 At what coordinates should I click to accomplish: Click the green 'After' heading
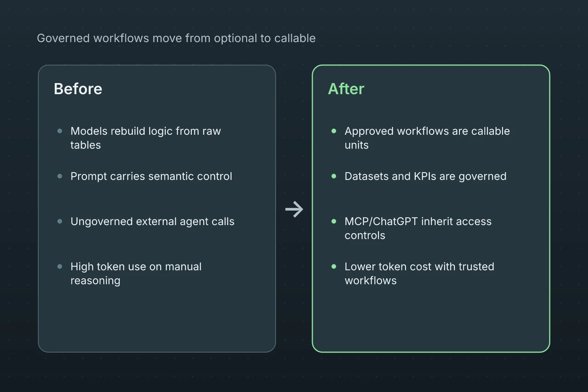(x=346, y=89)
